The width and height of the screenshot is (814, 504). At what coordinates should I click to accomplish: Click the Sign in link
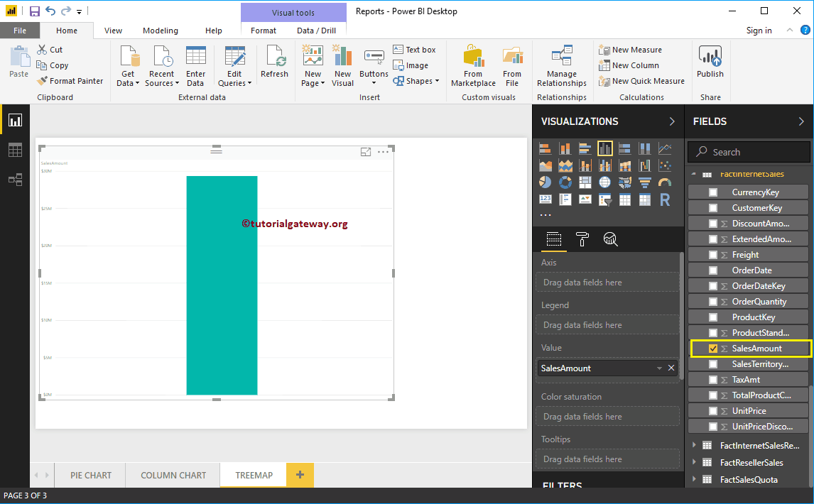[x=759, y=31]
